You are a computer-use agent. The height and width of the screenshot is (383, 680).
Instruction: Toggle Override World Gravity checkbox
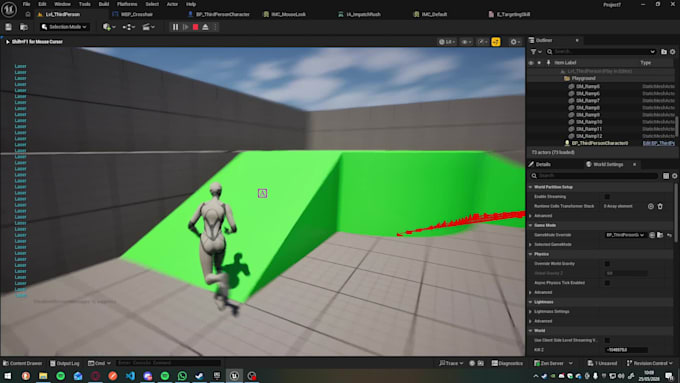click(x=607, y=263)
